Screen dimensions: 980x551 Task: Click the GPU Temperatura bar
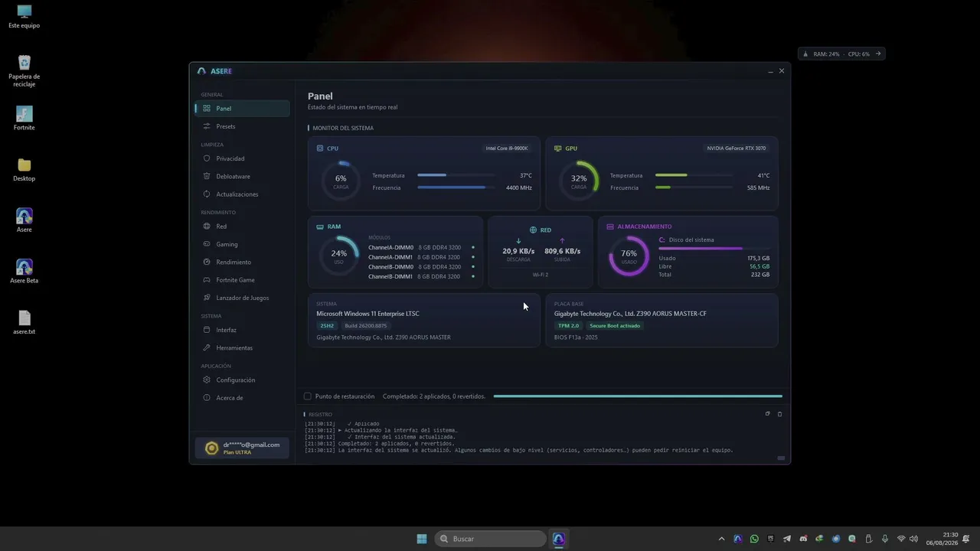coord(694,175)
